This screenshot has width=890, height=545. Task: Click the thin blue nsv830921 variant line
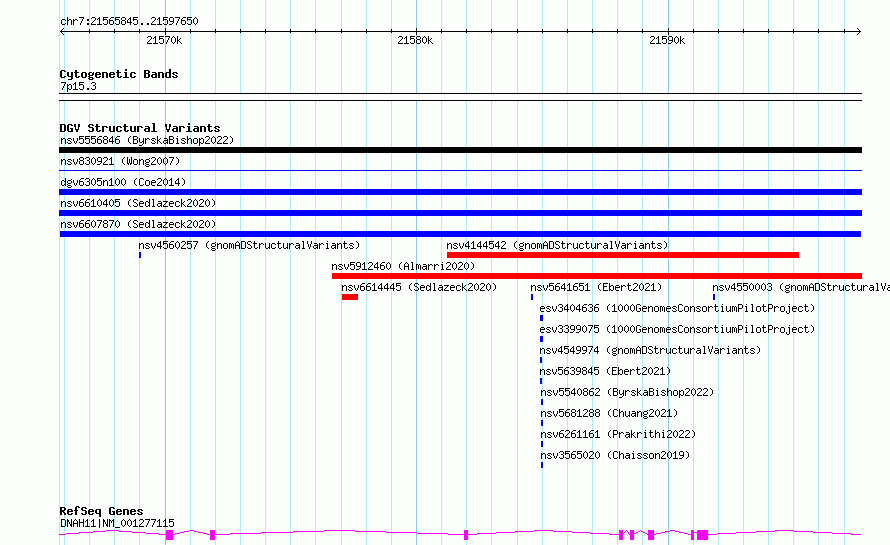pyautogui.click(x=460, y=170)
